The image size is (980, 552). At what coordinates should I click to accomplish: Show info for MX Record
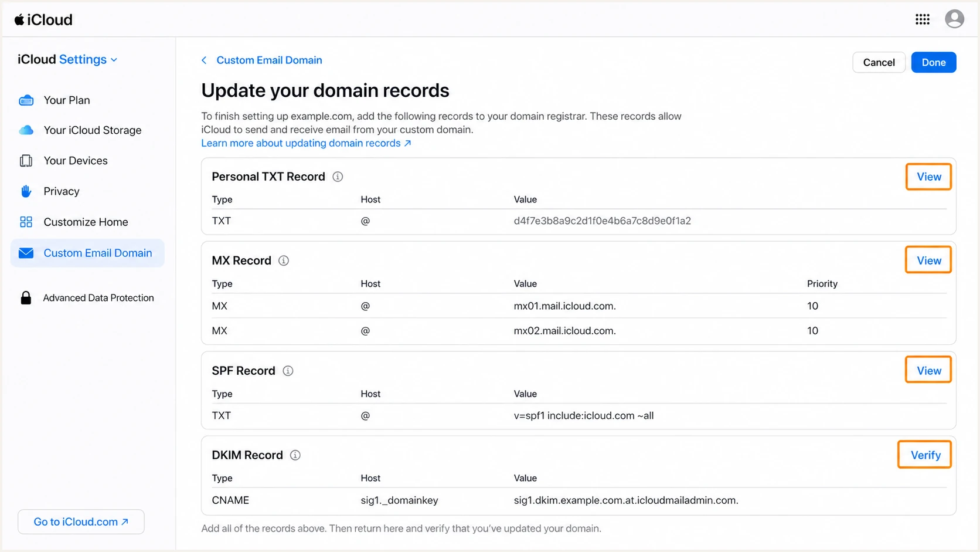(284, 260)
